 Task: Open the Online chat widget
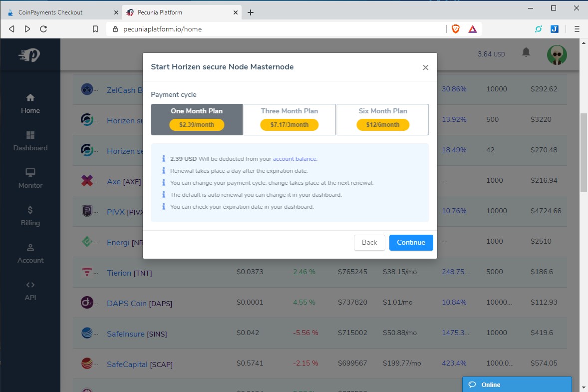pyautogui.click(x=517, y=385)
